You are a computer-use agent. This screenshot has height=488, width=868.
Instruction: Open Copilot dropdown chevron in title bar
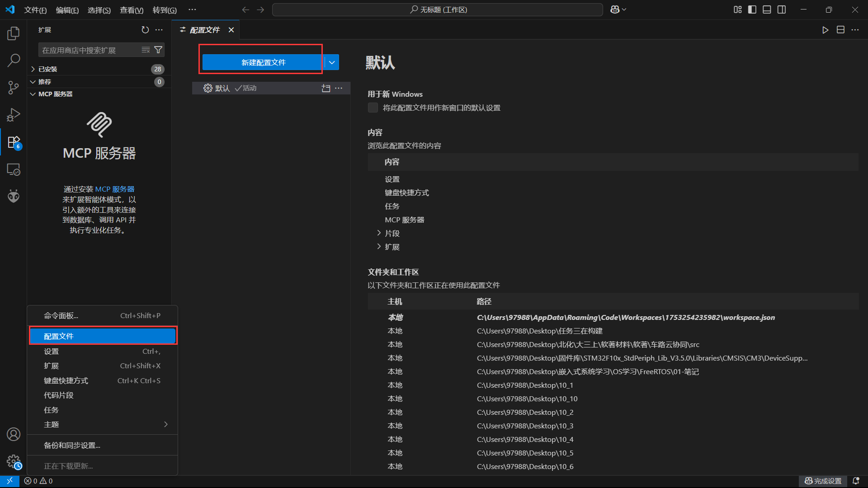click(624, 9)
